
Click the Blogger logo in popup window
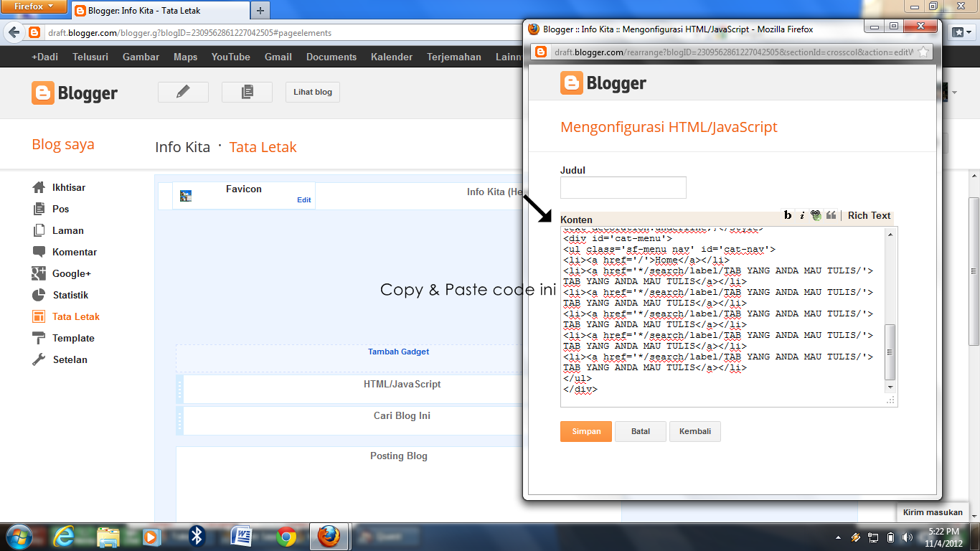603,83
